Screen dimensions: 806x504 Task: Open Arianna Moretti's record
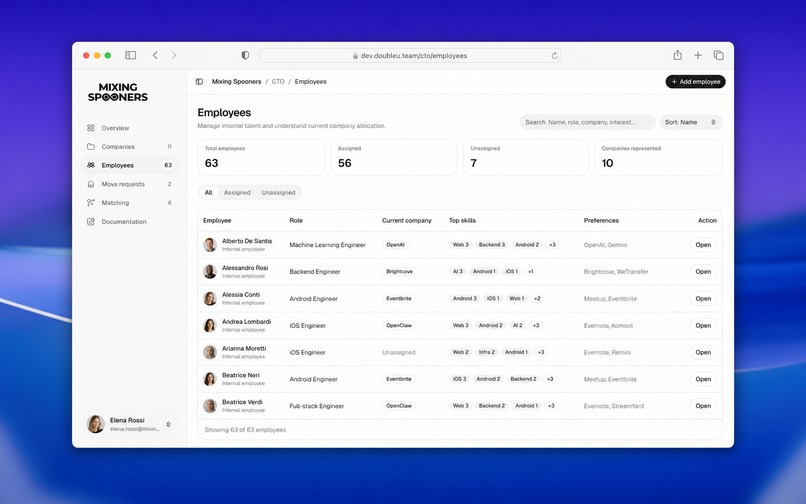(x=703, y=352)
